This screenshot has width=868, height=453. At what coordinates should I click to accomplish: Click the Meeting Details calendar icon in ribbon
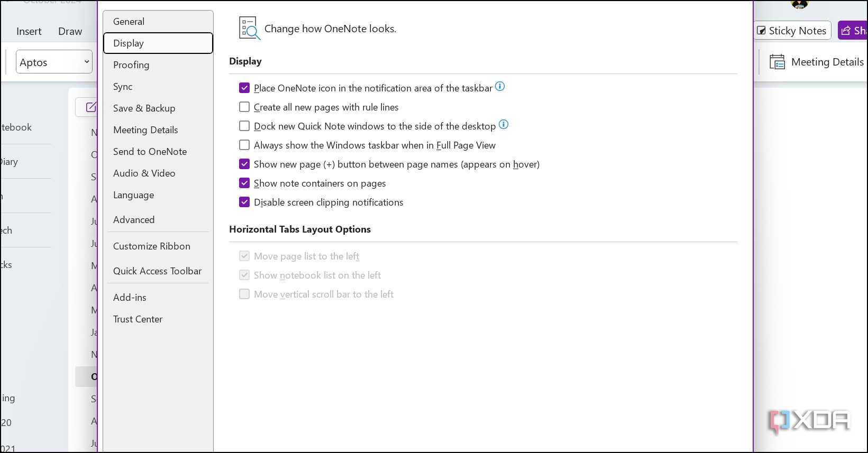coord(777,62)
